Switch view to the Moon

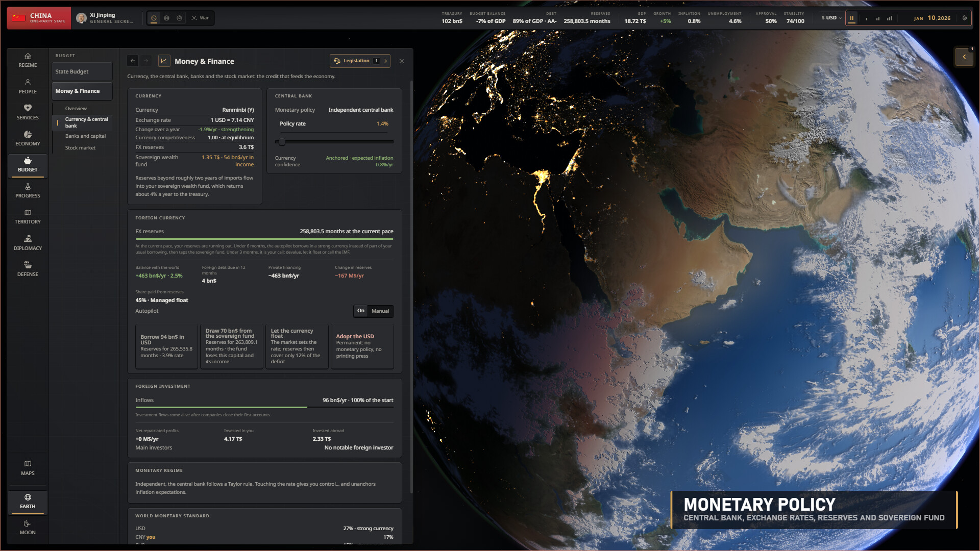click(x=28, y=528)
